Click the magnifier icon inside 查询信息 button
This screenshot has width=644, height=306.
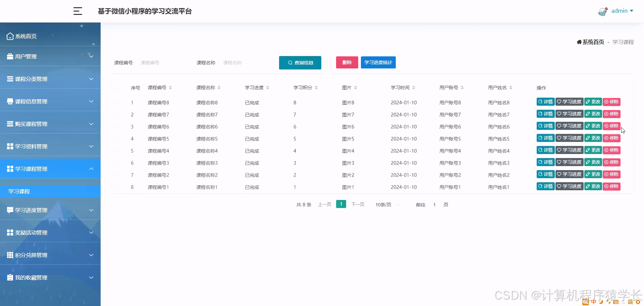(x=290, y=62)
